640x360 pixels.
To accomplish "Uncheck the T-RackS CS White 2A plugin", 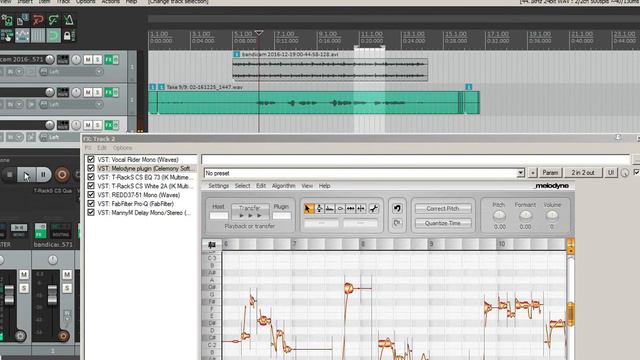I will pyautogui.click(x=91, y=186).
